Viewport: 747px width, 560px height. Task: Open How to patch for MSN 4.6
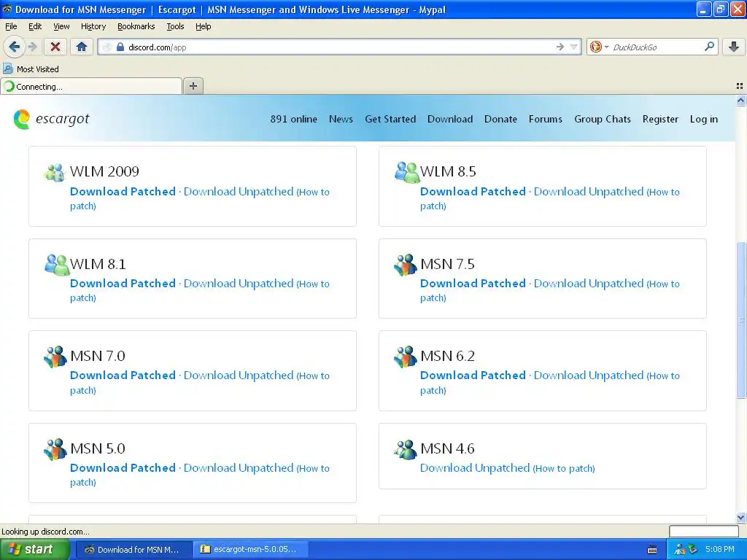(564, 468)
